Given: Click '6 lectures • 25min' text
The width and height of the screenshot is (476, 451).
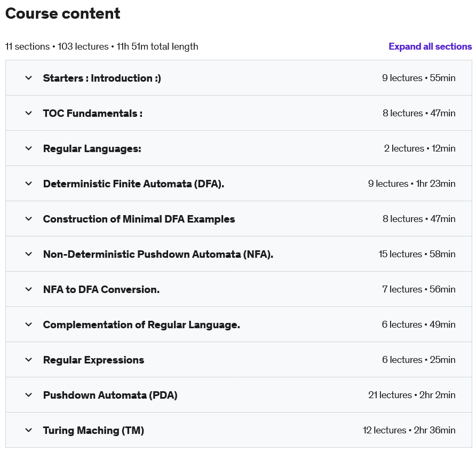Looking at the screenshot, I should [x=418, y=360].
